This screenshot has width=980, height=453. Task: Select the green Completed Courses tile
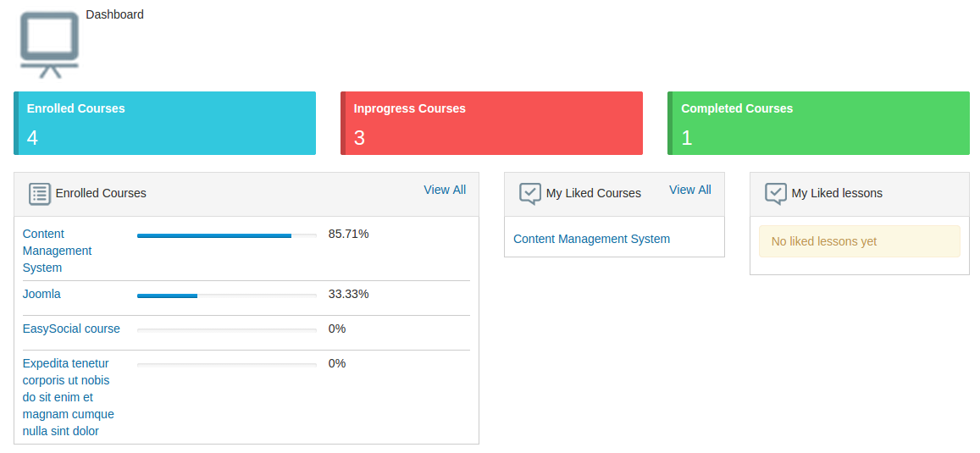818,124
